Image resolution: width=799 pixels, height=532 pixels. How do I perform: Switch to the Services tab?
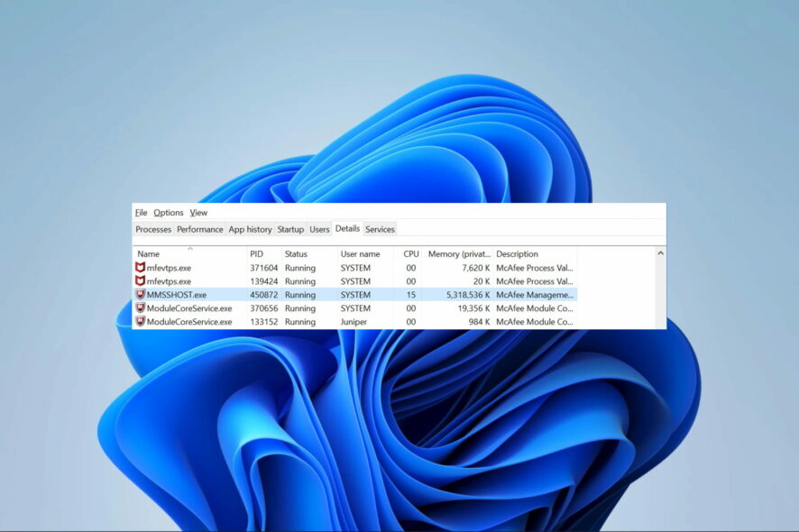(x=381, y=229)
